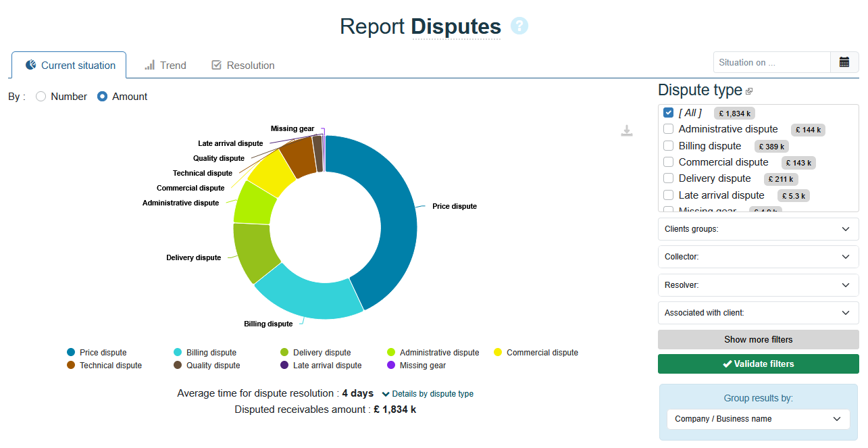Toggle Missing gear legend marker
Viewport: 868px width, 448px height.
tap(391, 365)
